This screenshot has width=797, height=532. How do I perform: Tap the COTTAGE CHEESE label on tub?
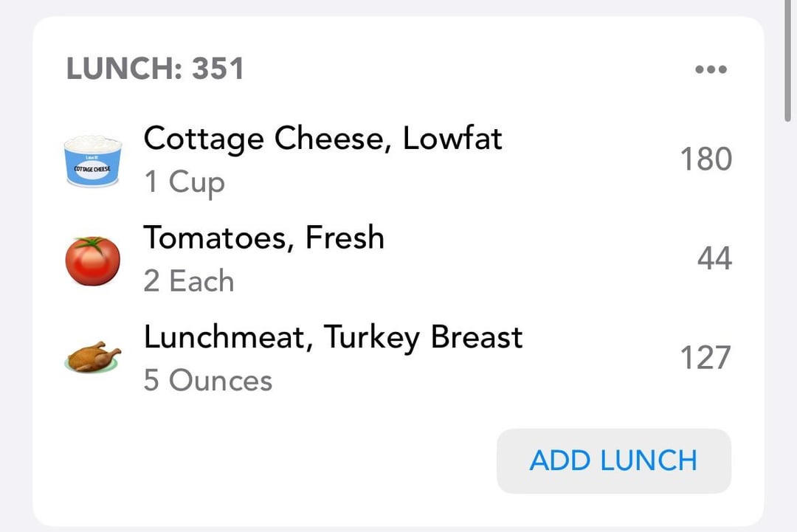pyautogui.click(x=92, y=169)
